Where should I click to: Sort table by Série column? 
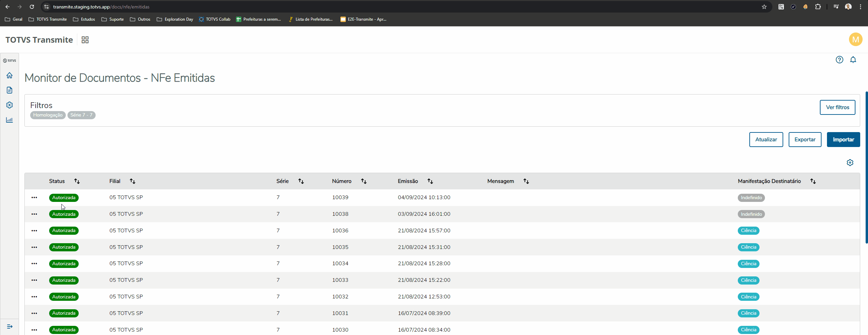pyautogui.click(x=301, y=181)
